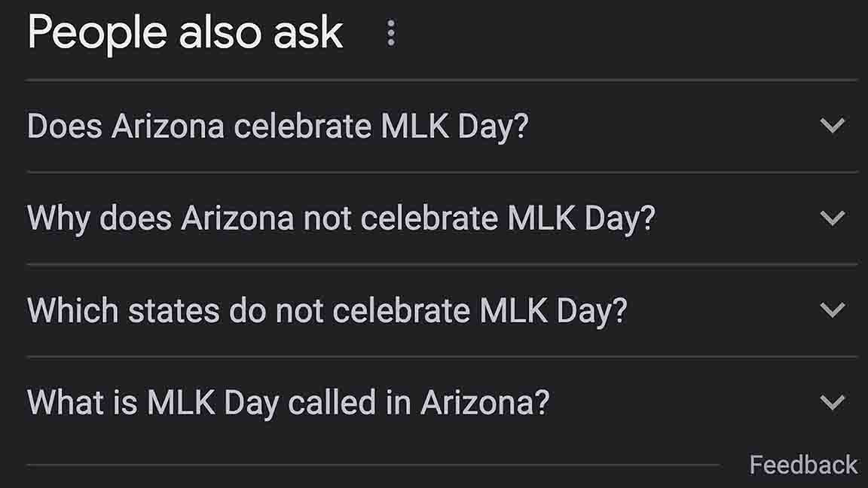Open the three-dot options menu
This screenshot has height=488, width=868.
390,33
